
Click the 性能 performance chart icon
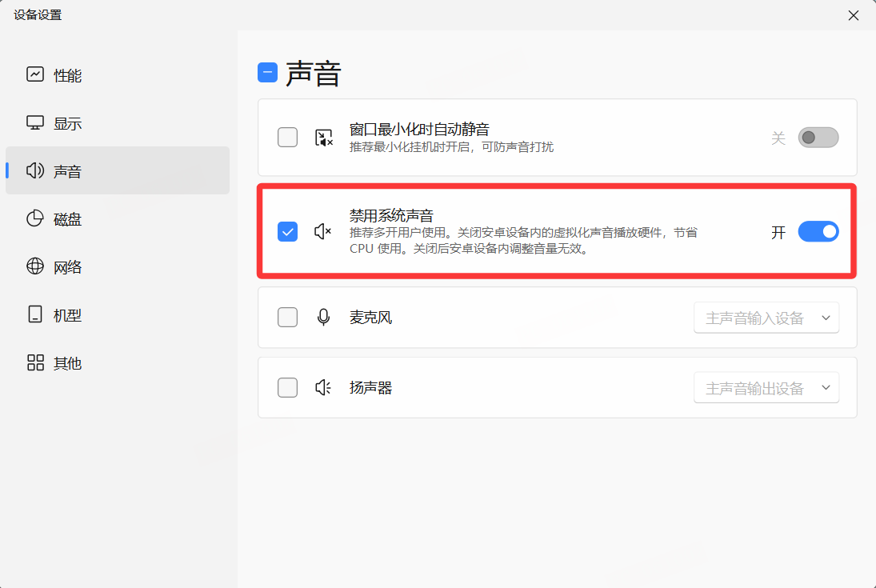coord(35,75)
